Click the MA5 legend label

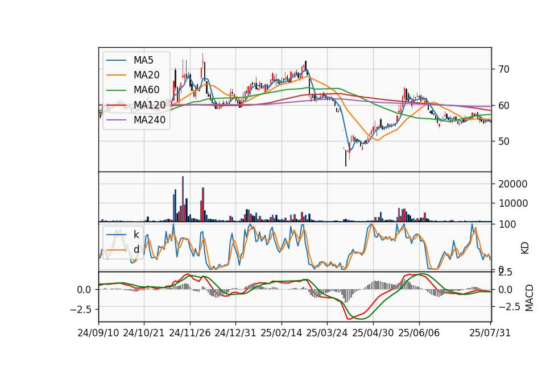point(143,60)
